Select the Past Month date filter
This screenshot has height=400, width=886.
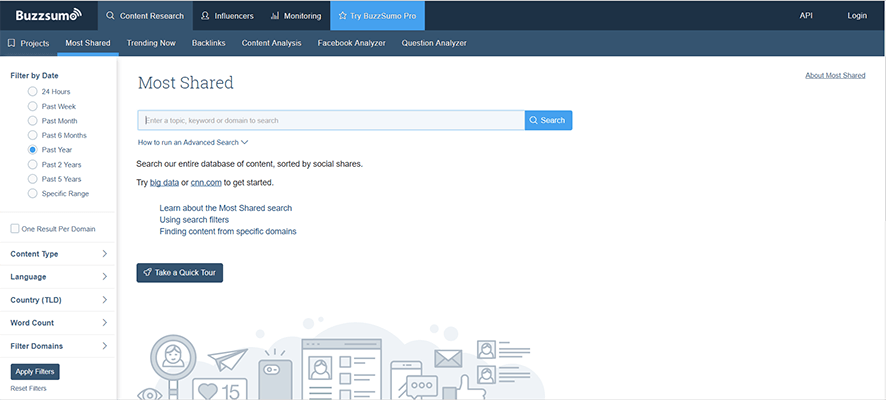click(32, 121)
